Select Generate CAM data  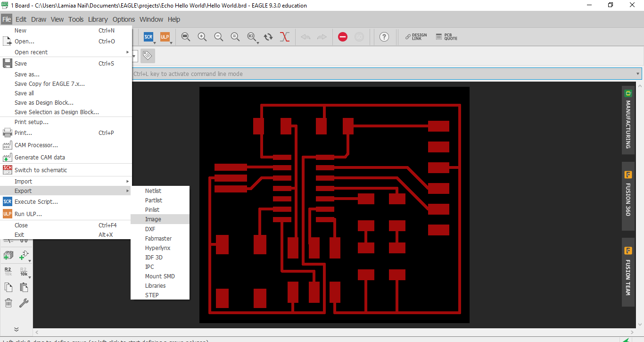pos(66,157)
